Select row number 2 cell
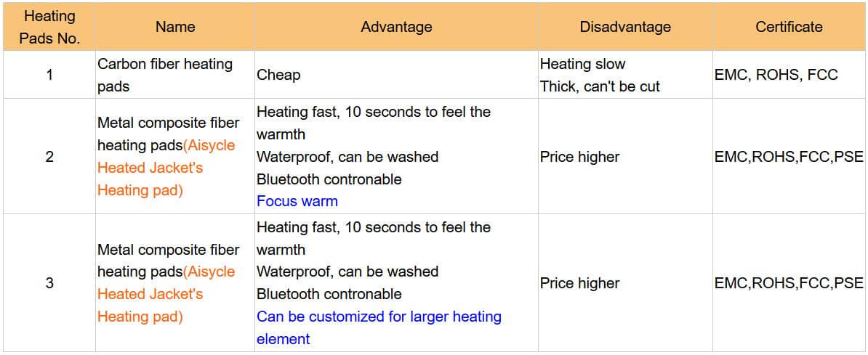The height and width of the screenshot is (355, 868). coord(49,157)
